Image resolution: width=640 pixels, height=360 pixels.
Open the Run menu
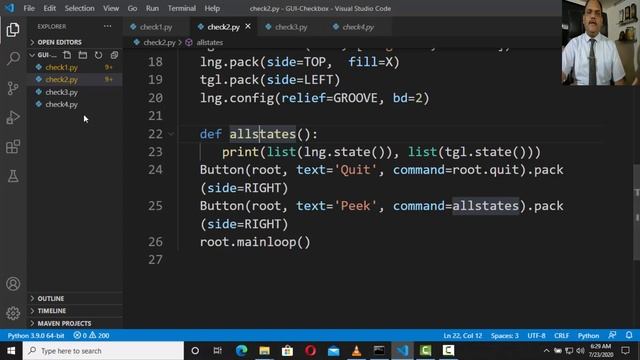coord(152,8)
